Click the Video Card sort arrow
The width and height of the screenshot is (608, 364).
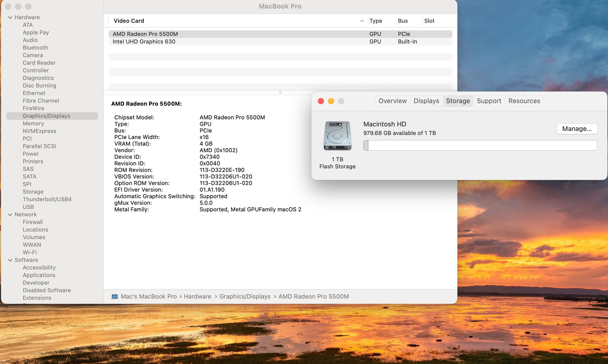click(362, 21)
